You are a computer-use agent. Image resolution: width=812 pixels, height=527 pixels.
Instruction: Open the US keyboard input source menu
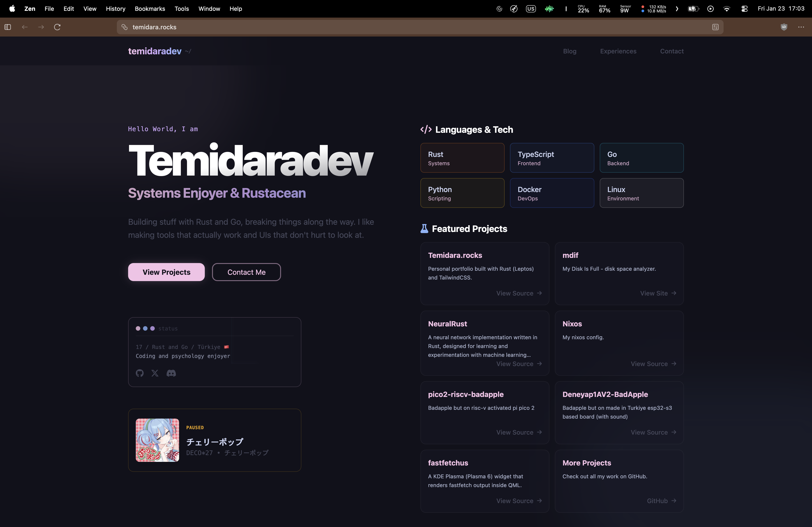pos(531,9)
